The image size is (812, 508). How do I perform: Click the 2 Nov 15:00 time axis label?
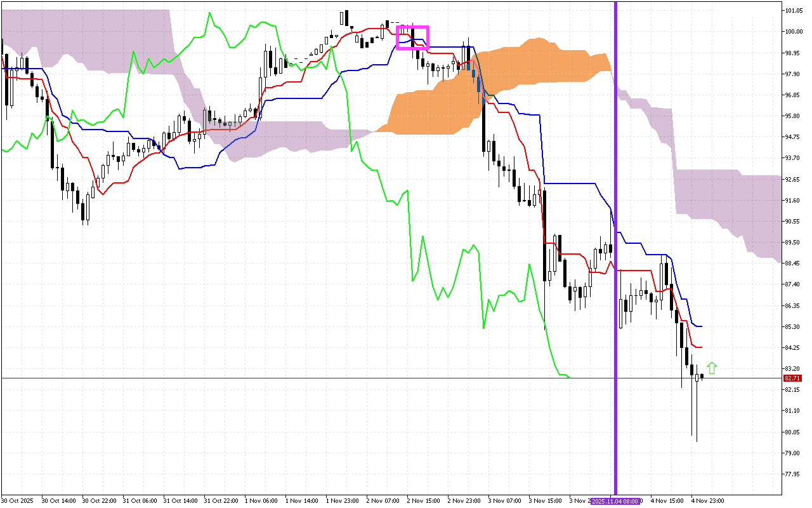tap(424, 501)
